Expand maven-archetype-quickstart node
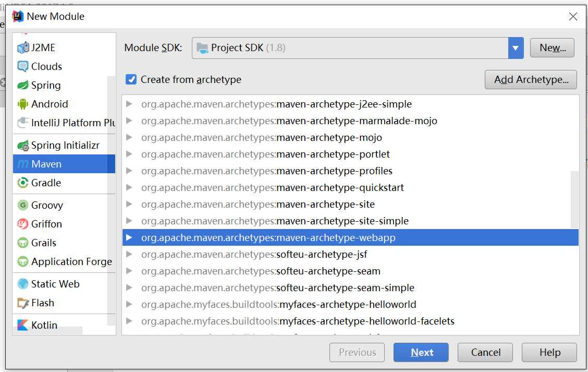 click(129, 187)
